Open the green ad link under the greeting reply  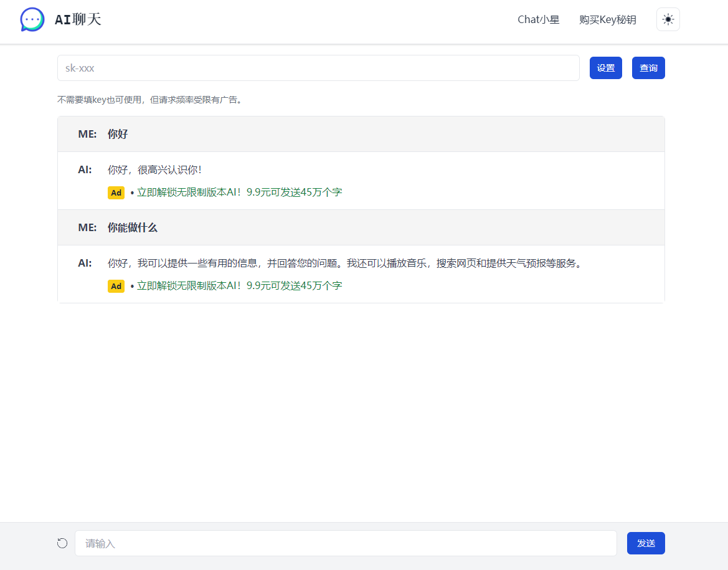[x=239, y=192]
